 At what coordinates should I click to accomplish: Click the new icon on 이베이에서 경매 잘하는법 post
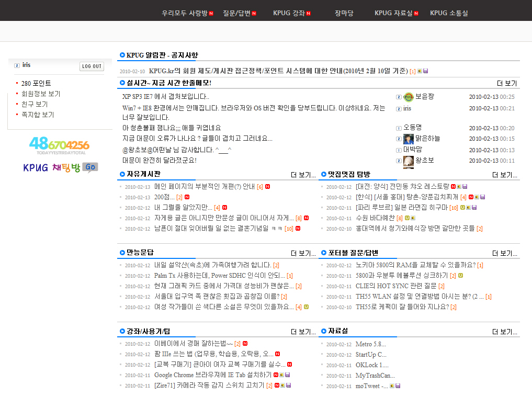coord(245,344)
